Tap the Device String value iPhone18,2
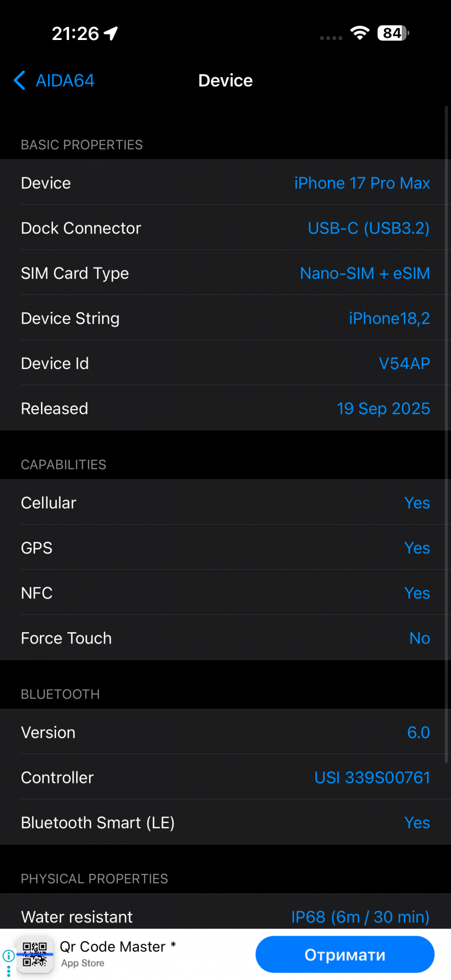The height and width of the screenshot is (980, 451). pyautogui.click(x=389, y=318)
